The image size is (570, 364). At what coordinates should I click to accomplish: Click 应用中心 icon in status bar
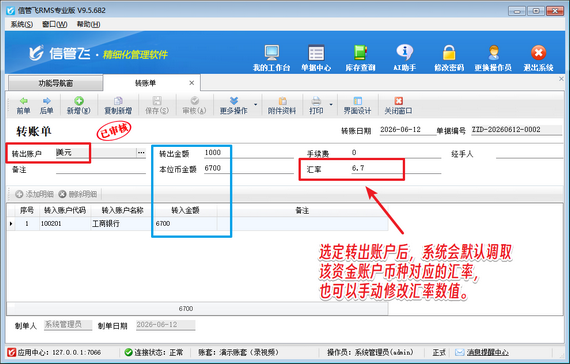(x=11, y=352)
